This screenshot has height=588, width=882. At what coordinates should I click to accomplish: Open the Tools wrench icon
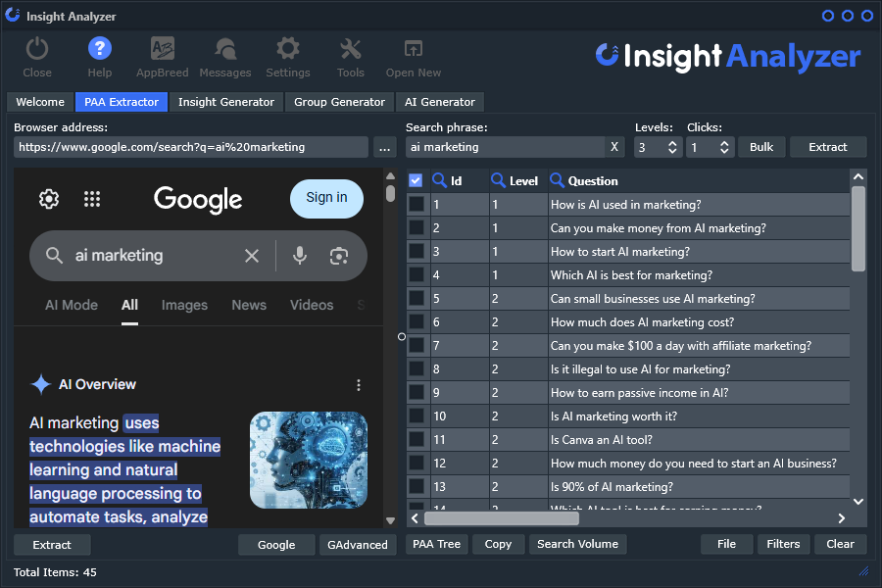(x=350, y=49)
